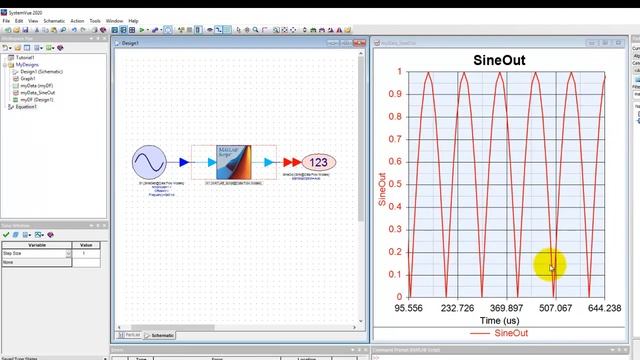Select myDF (Design1) in the tree
Screen dimensions: 640x360
click(x=37, y=100)
